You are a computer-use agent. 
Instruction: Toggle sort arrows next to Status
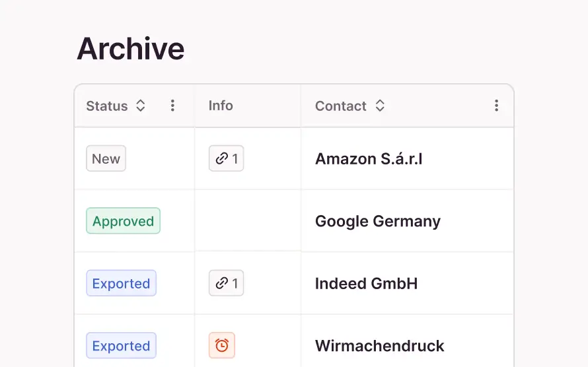140,106
